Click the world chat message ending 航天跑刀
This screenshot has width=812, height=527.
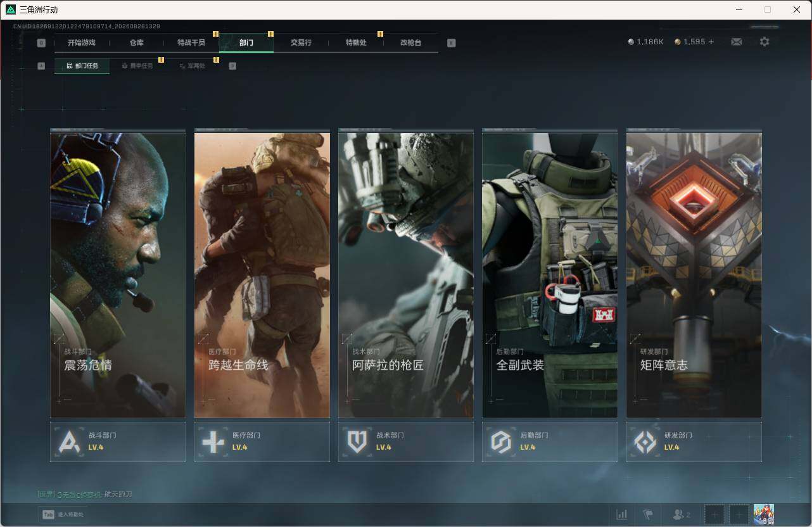click(85, 494)
